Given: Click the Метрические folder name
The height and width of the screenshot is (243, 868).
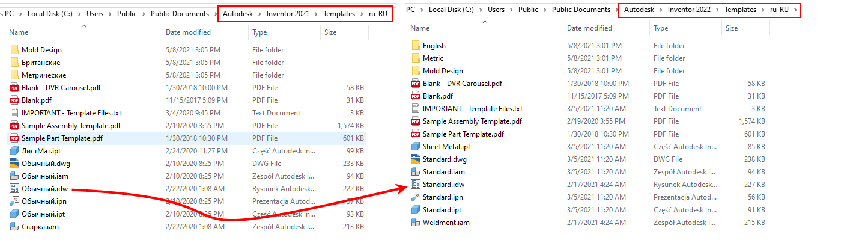Looking at the screenshot, I should pos(44,75).
